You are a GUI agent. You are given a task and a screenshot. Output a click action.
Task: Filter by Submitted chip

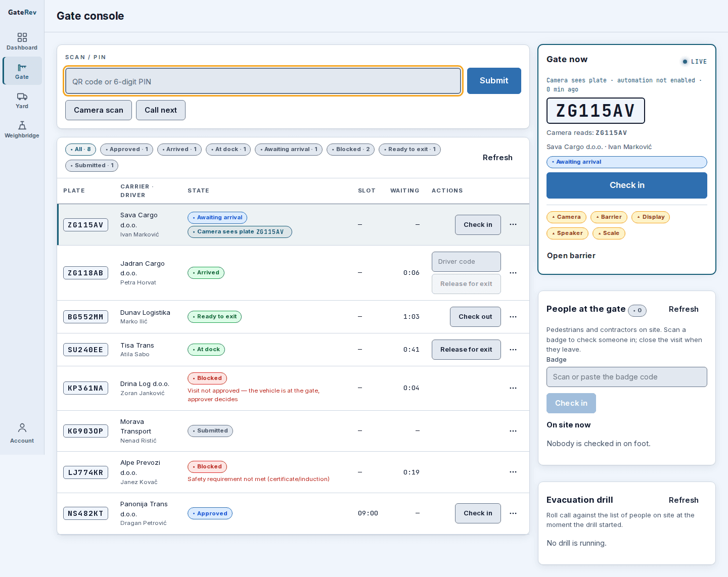(92, 166)
